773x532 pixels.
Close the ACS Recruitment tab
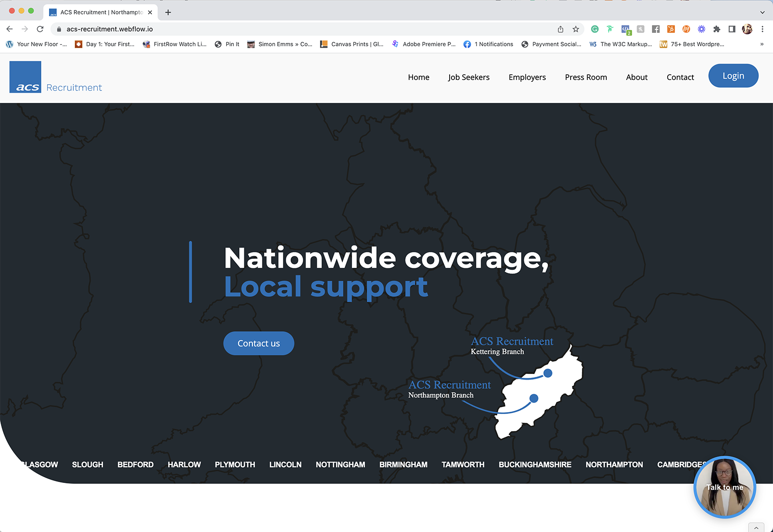point(150,12)
